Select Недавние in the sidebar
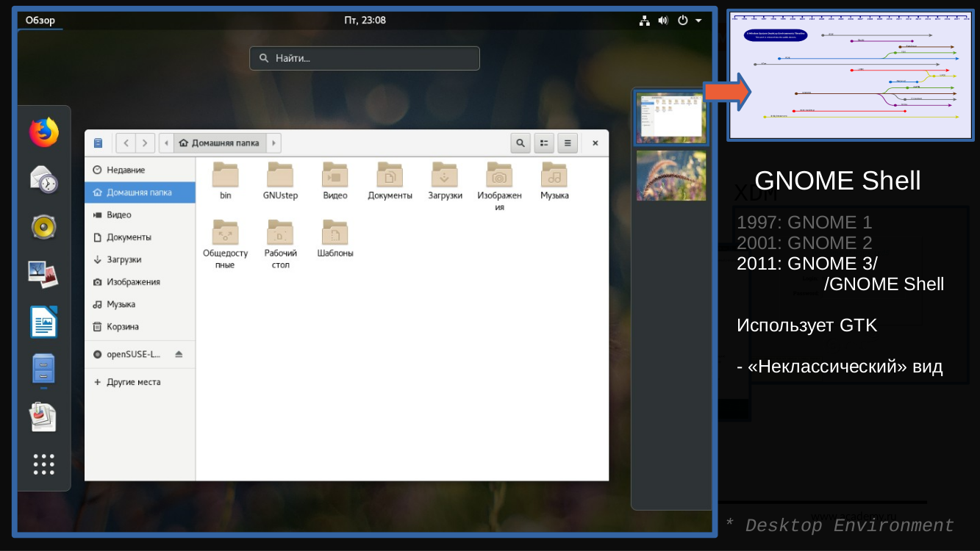The image size is (980, 551). 140,170
